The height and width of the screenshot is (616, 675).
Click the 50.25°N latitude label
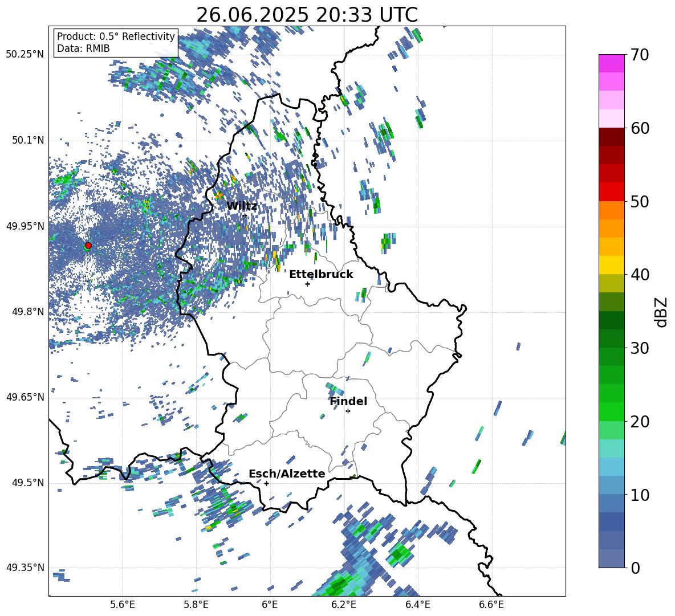(x=25, y=55)
